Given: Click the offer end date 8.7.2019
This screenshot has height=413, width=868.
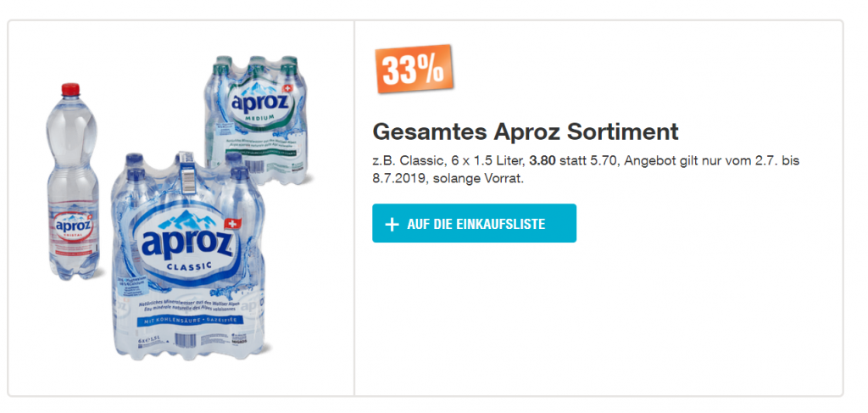Looking at the screenshot, I should point(401,178).
